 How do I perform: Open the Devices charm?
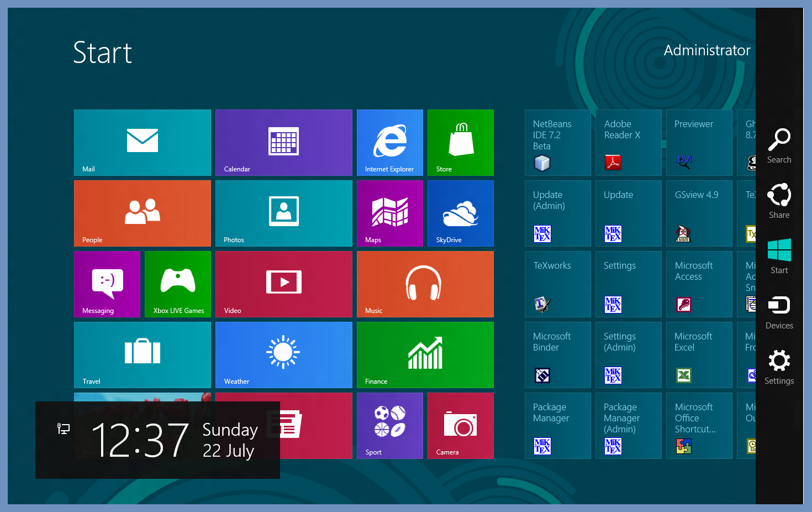779,312
